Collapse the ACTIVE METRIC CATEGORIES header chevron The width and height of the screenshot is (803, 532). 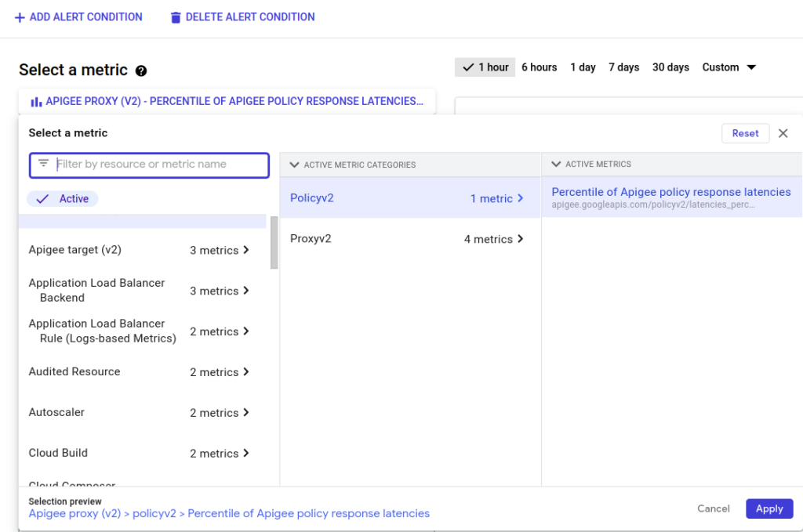tap(294, 165)
